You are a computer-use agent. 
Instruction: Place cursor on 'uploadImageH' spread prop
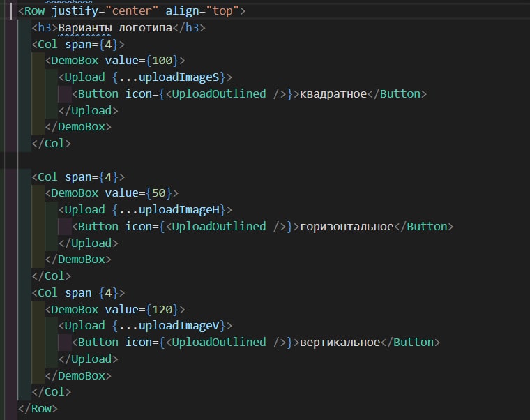point(179,210)
